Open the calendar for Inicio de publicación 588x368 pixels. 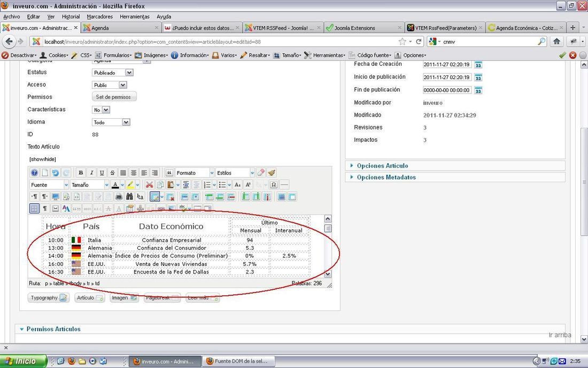[478, 77]
